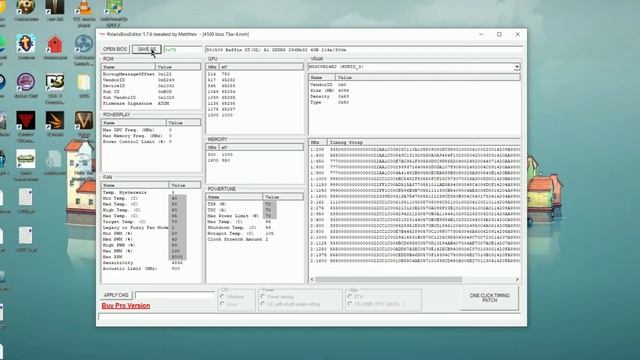The width and height of the screenshot is (640, 360).
Task: Select the second Algo radio option
Action: tap(350, 304)
